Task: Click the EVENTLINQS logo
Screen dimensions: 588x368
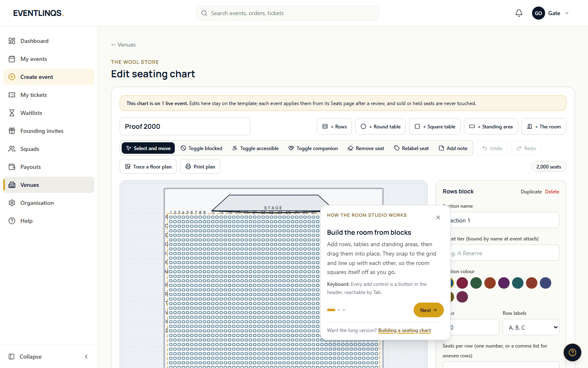Action: 38,13
